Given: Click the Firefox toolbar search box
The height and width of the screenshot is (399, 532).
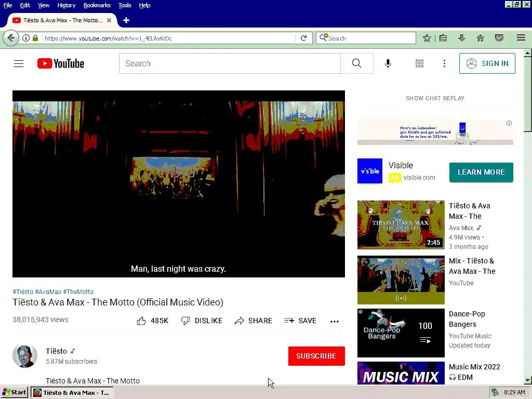Looking at the screenshot, I should pyautogui.click(x=366, y=38).
